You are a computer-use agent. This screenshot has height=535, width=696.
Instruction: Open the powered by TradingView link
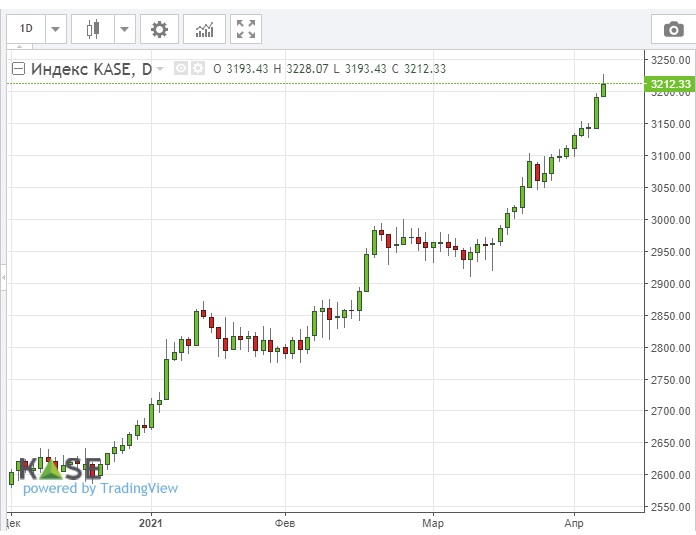coord(100,488)
